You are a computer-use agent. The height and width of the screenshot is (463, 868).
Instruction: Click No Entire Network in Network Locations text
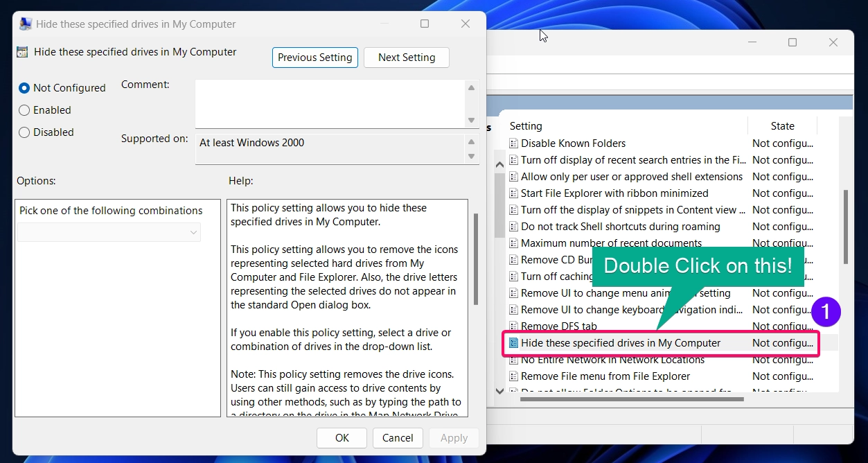pyautogui.click(x=612, y=360)
